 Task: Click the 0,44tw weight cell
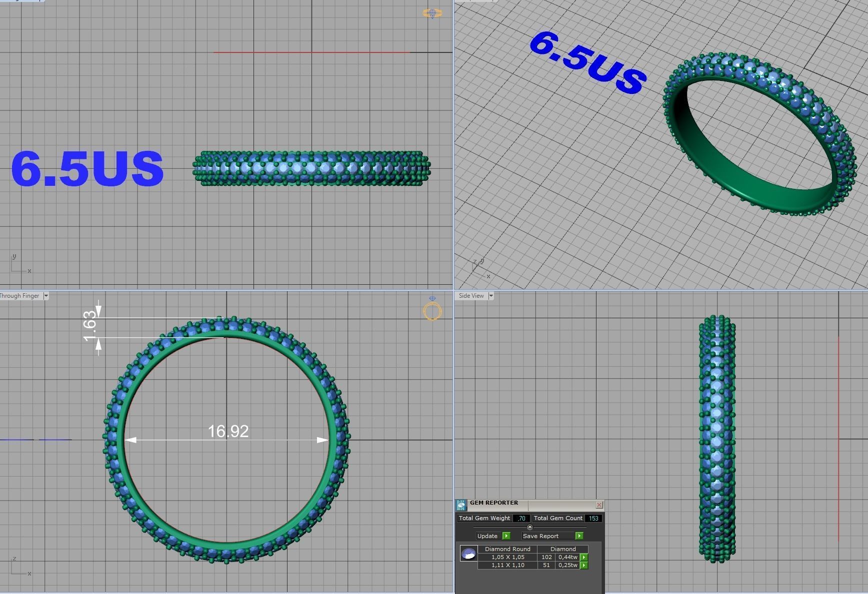pyautogui.click(x=567, y=557)
